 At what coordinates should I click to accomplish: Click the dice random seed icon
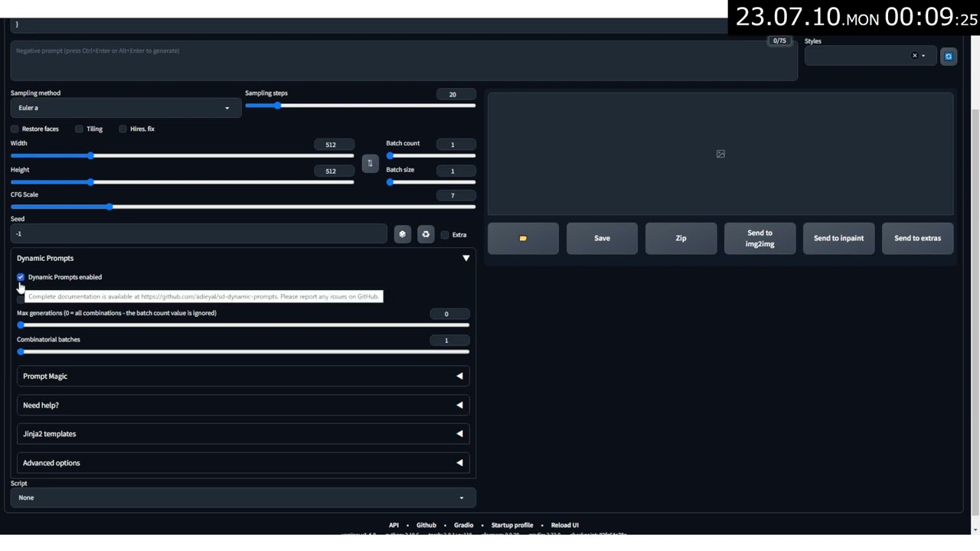pos(402,234)
